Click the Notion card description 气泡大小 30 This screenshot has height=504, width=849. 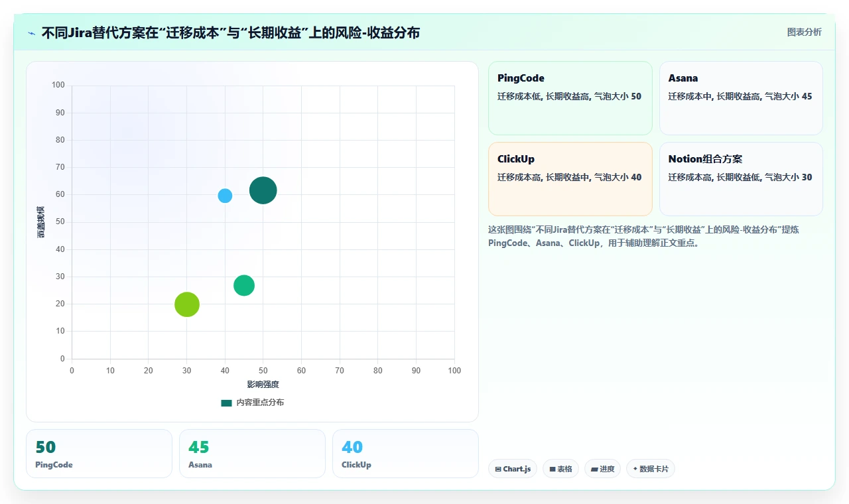pos(789,177)
